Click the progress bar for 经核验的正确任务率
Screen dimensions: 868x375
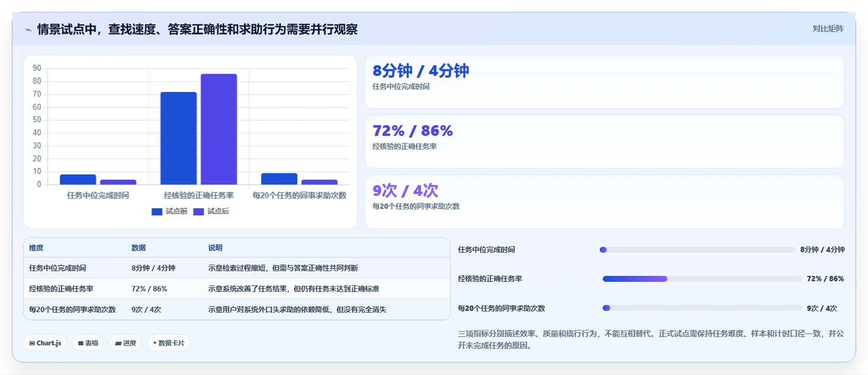pos(702,279)
